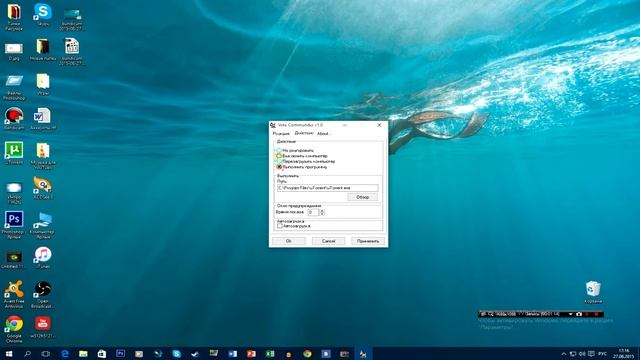Open taskbar search magnifier
The width and height of the screenshot is (640, 360).
(27, 354)
